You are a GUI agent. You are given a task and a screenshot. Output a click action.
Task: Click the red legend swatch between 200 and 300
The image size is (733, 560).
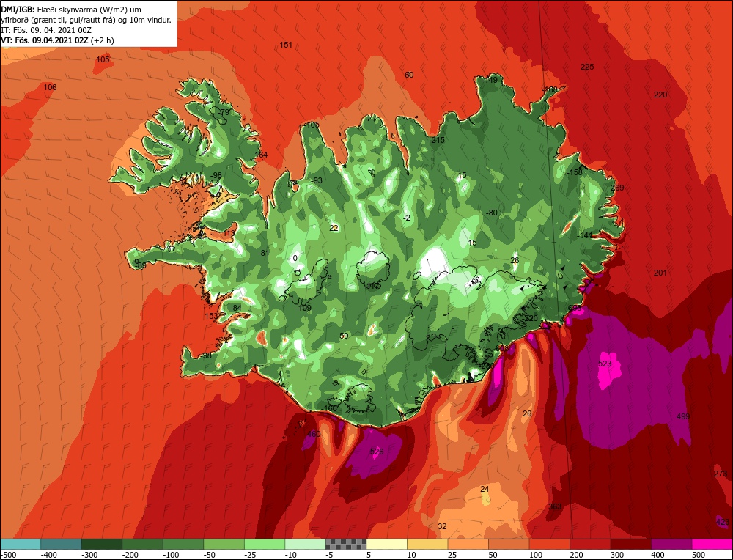[x=590, y=544]
